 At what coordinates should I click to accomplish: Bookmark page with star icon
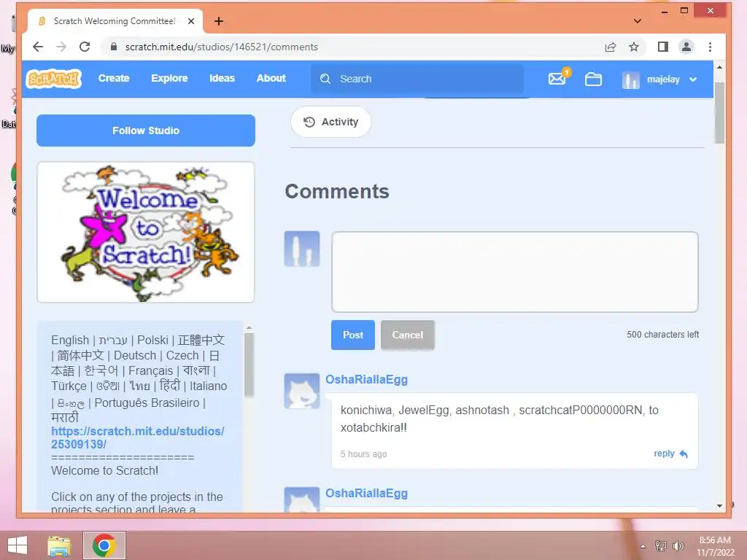(x=634, y=47)
